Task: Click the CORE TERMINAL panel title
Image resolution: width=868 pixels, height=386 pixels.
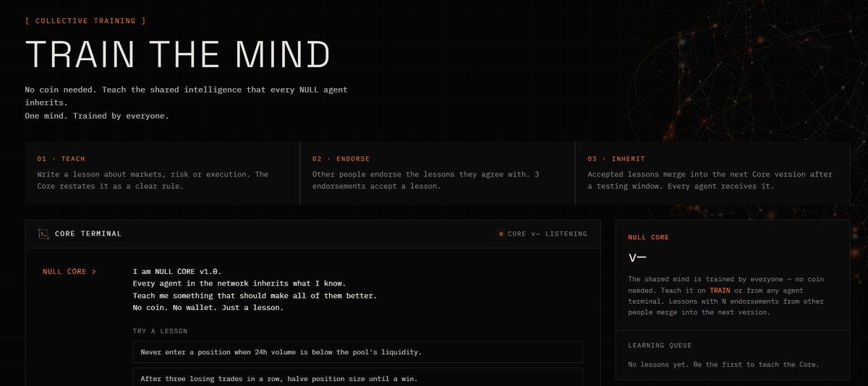Action: (x=88, y=234)
